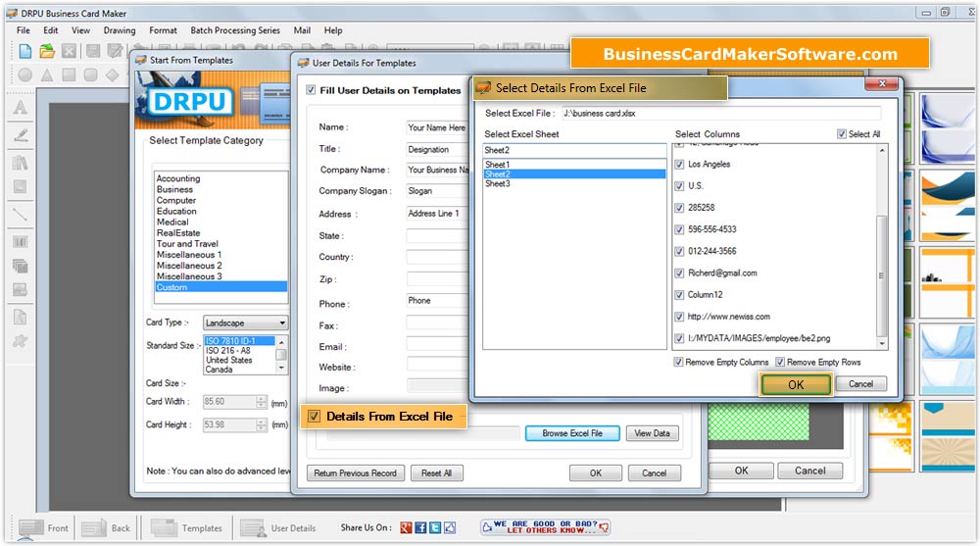Select the Picture insert tool in sidebar
Viewport: 980px width, 546px height.
tap(20, 187)
